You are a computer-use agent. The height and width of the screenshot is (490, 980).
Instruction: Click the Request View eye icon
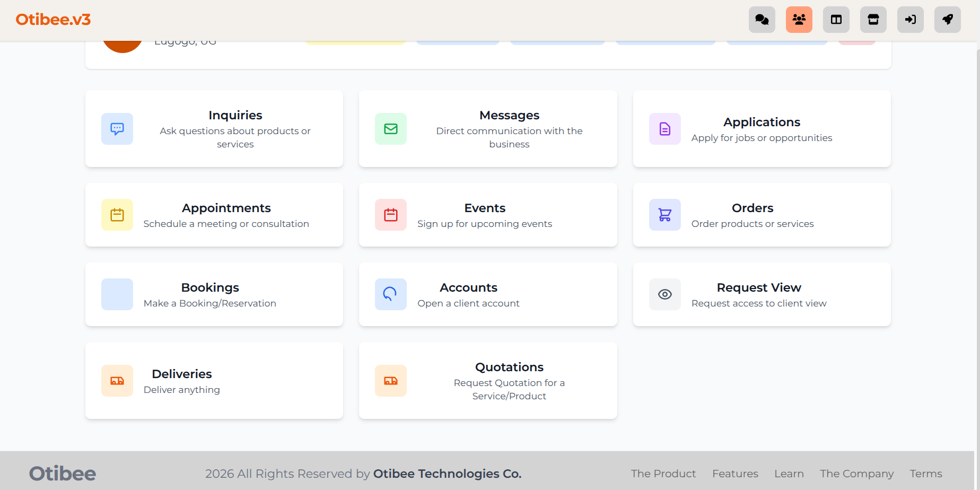pyautogui.click(x=664, y=294)
